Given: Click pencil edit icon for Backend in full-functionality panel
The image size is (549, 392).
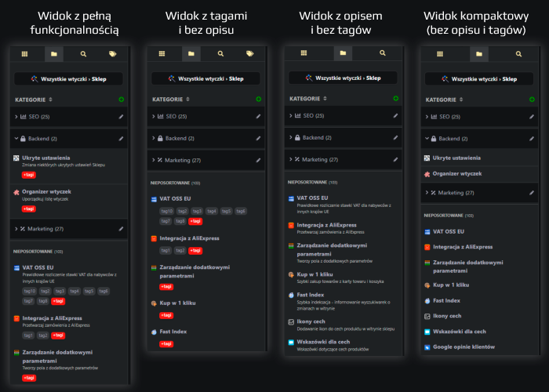Looking at the screenshot, I should click(121, 138).
